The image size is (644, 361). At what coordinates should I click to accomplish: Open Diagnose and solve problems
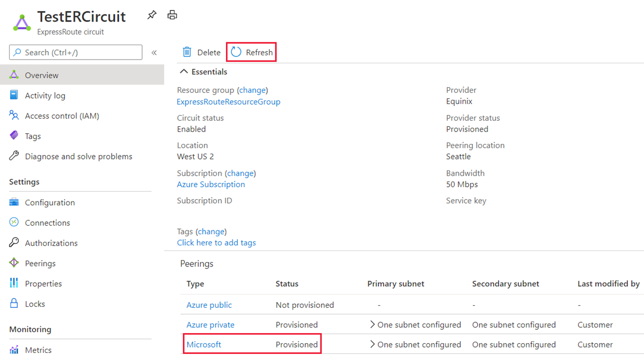click(x=78, y=157)
